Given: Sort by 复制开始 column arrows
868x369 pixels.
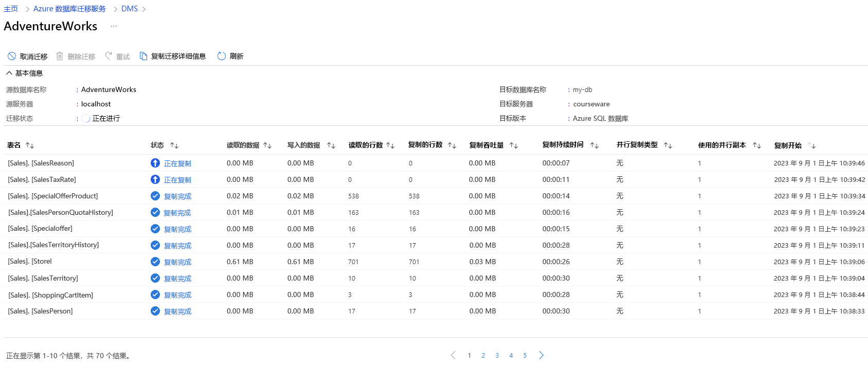Looking at the screenshot, I should pos(812,145).
